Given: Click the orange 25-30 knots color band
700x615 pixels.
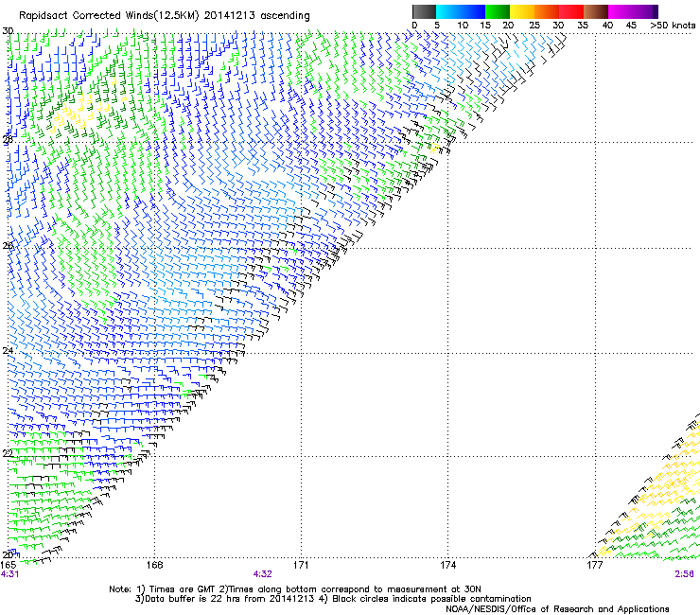Looking at the screenshot, I should 547,11.
